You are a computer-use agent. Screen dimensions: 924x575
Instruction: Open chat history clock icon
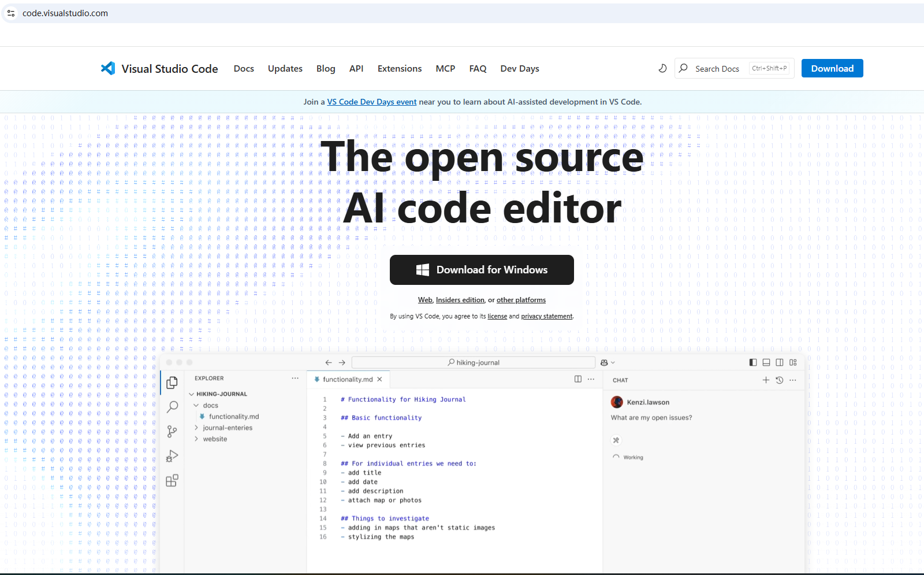[779, 380]
